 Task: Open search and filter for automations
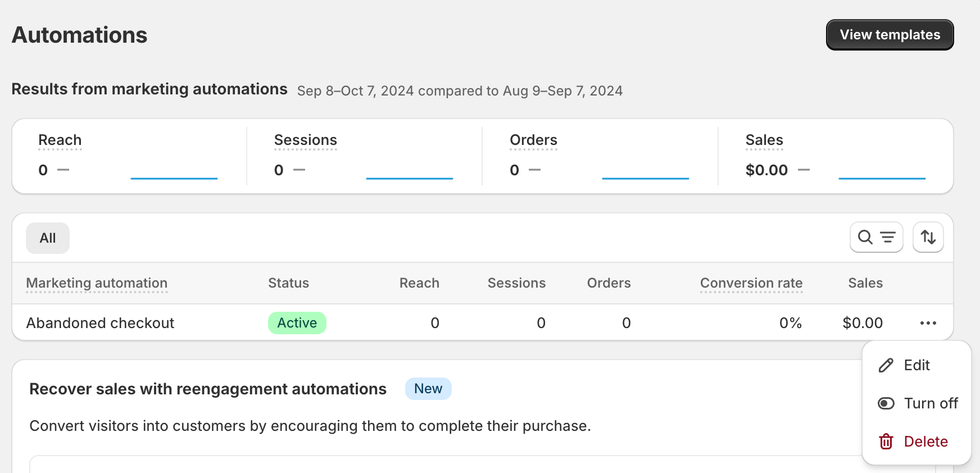pos(876,238)
